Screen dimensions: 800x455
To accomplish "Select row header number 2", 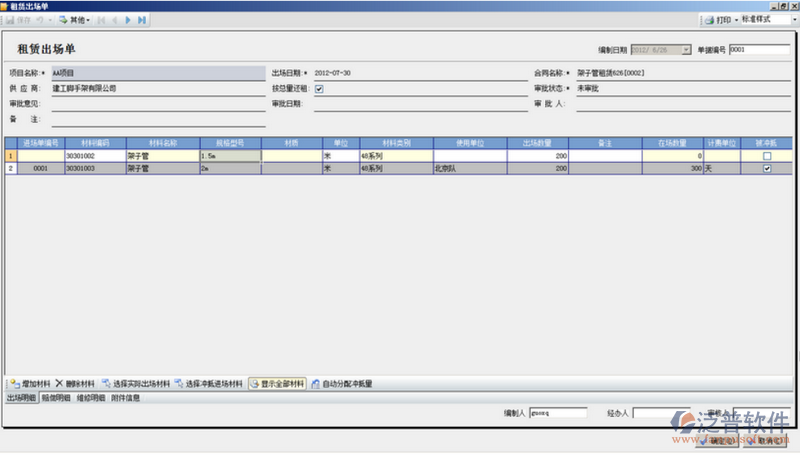I will click(11, 168).
